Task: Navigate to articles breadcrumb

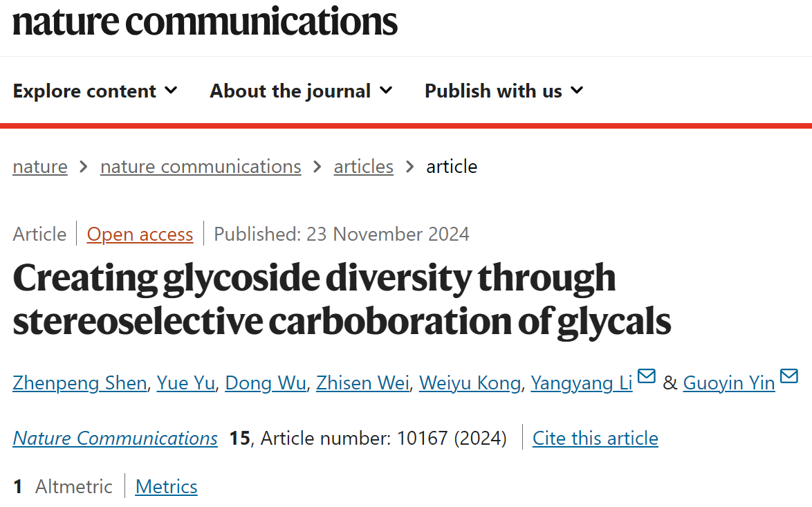Action: 364,167
